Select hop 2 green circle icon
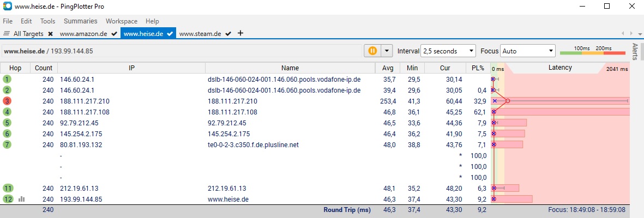This screenshot has width=644, height=218. coord(7,90)
